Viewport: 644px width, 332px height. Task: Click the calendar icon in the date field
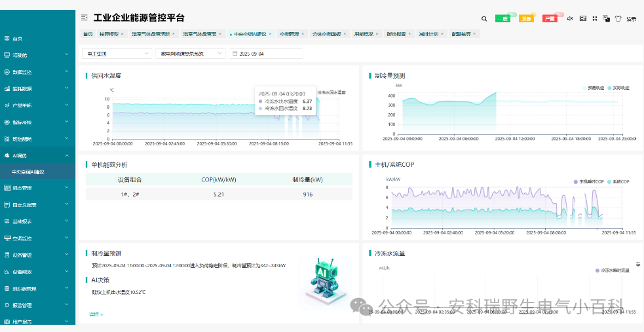(235, 54)
